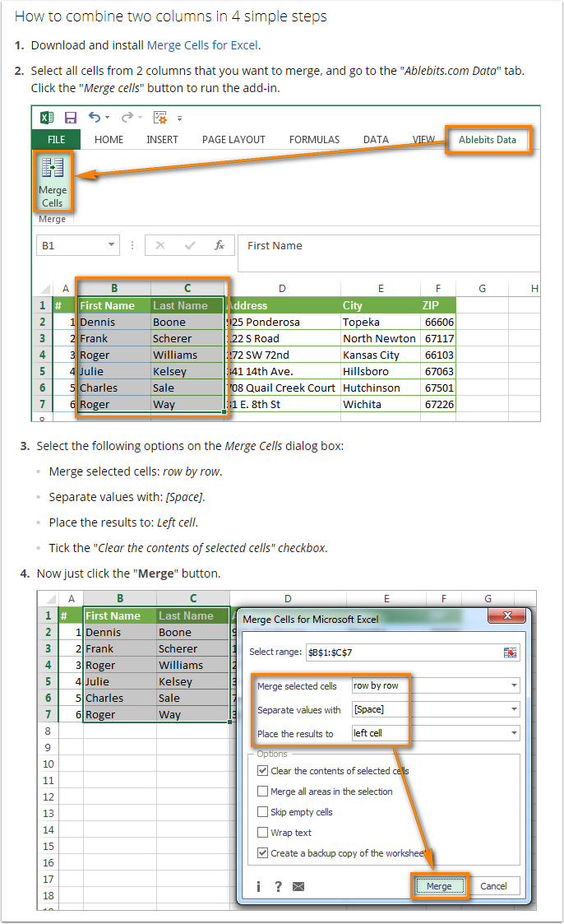The height and width of the screenshot is (924, 564).
Task: Close the Merge Cells dialog with X
Action: coord(507,615)
